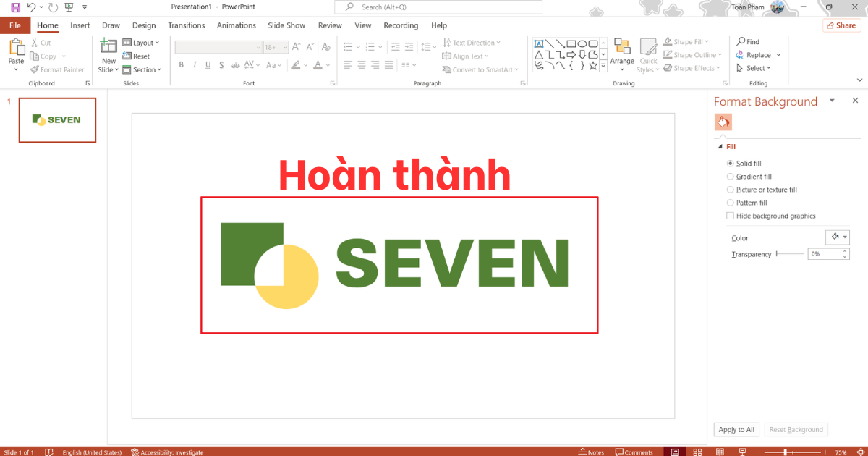The image size is (868, 456).
Task: Start slideshow from beginning icon
Action: [x=69, y=7]
